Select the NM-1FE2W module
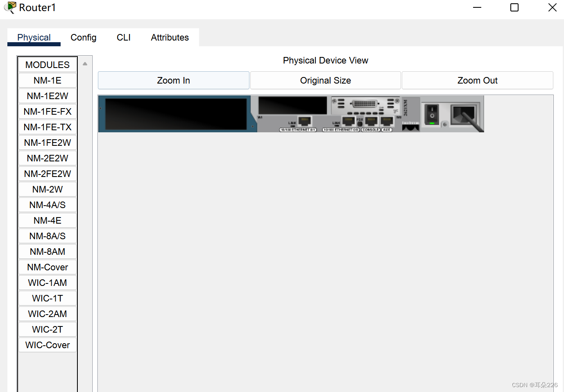The height and width of the screenshot is (392, 564). pos(48,143)
